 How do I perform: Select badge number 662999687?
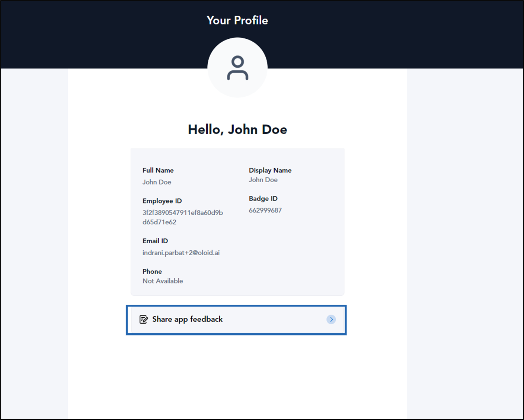[x=265, y=210]
